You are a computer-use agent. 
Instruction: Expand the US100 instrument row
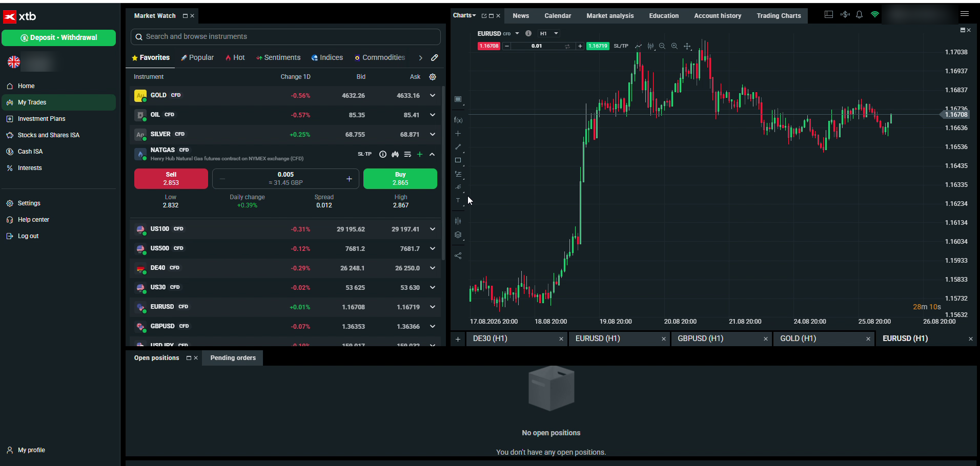pyautogui.click(x=433, y=229)
